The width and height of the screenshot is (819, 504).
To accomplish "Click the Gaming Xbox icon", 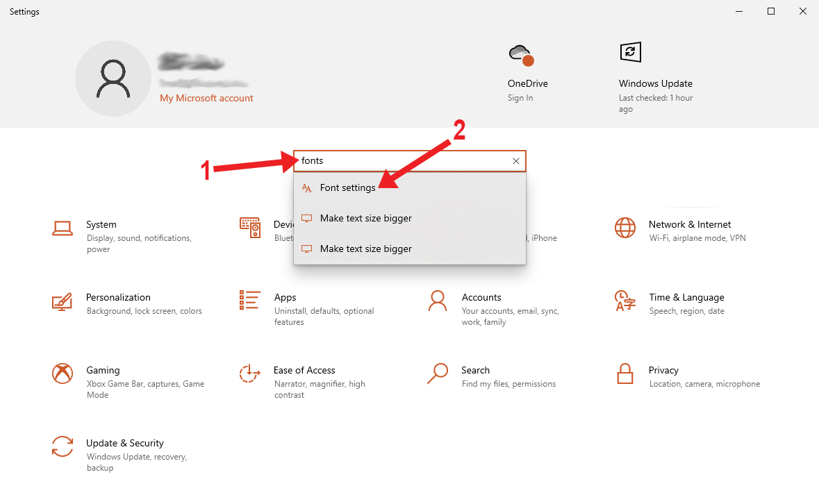I will pyautogui.click(x=62, y=373).
